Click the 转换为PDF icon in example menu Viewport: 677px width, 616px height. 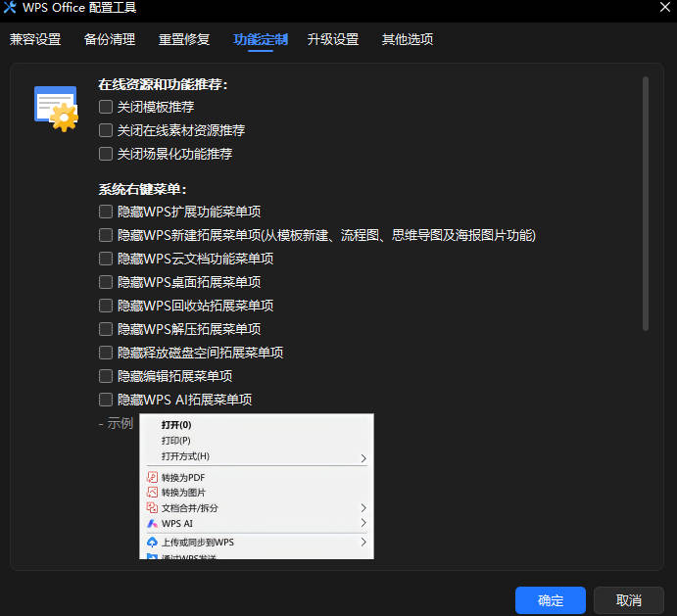coord(152,477)
